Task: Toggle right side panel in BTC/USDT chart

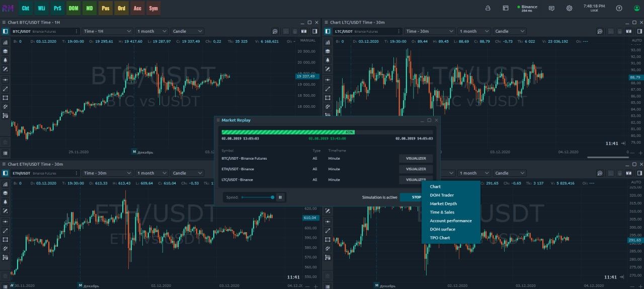Action: point(314,31)
